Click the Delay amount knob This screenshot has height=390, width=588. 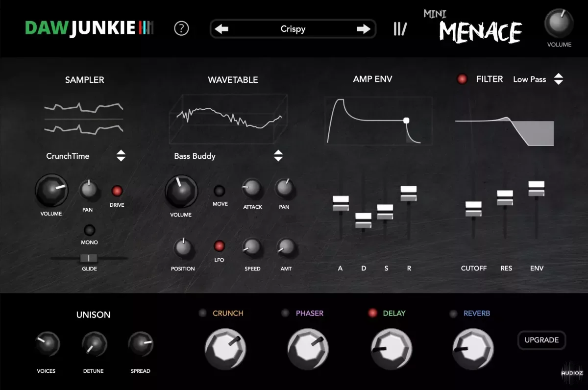(392, 349)
